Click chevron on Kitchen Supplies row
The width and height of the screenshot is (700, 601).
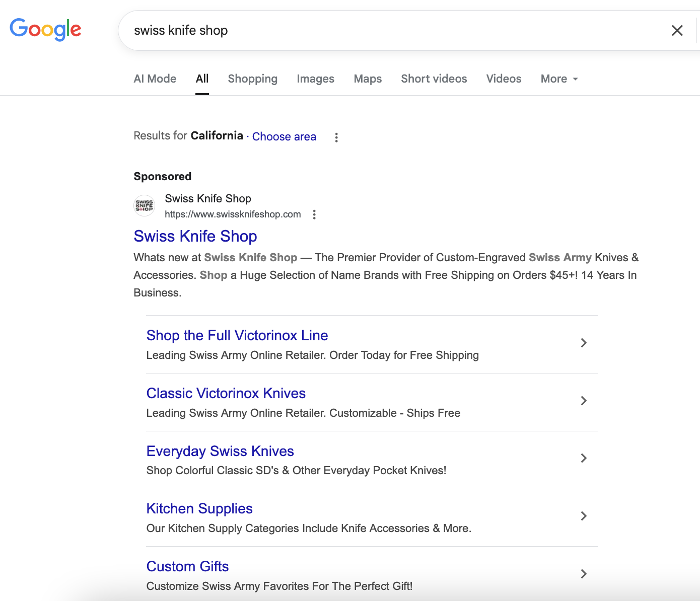pyautogui.click(x=584, y=516)
